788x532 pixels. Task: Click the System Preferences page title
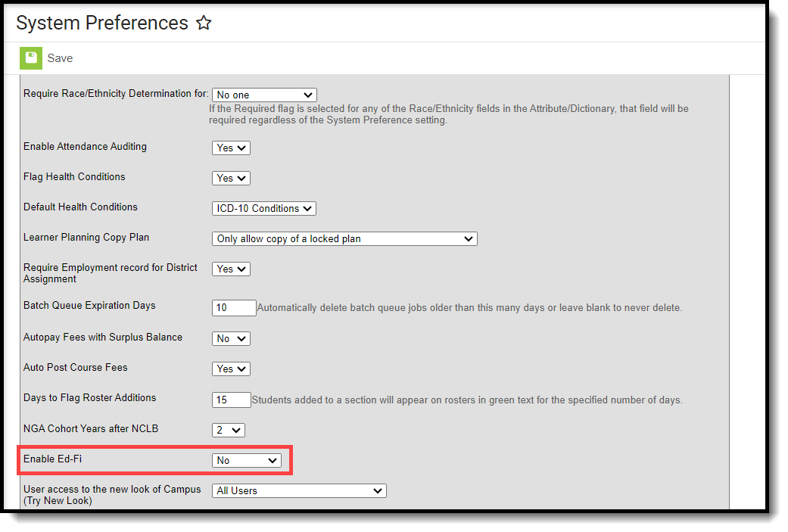coord(102,23)
